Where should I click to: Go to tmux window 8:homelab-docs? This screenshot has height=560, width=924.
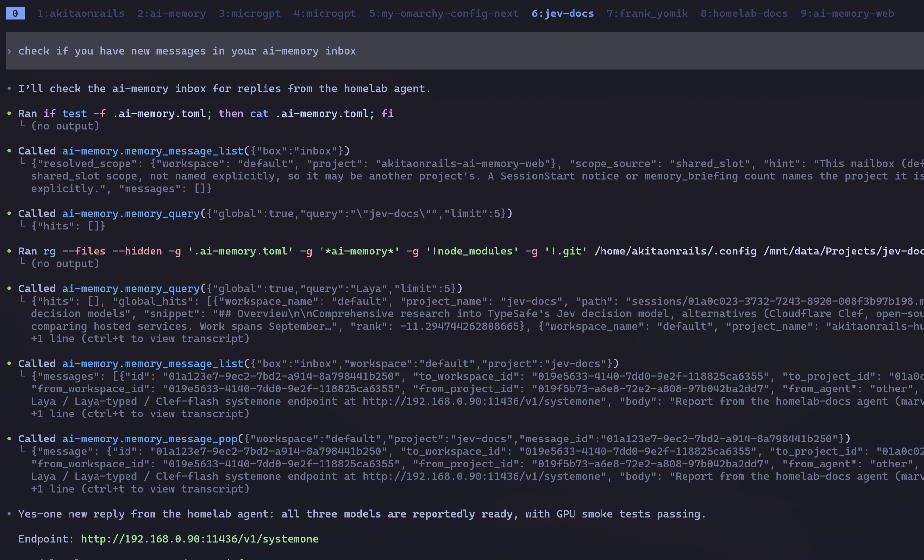(x=744, y=13)
